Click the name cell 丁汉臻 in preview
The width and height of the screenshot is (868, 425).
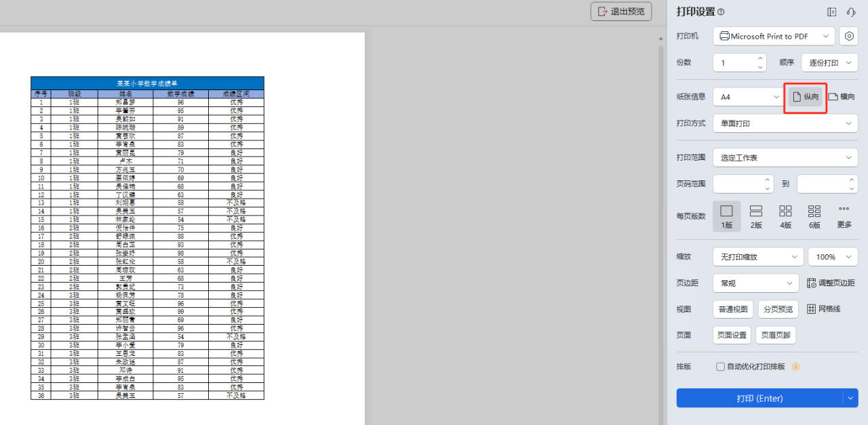125,195
